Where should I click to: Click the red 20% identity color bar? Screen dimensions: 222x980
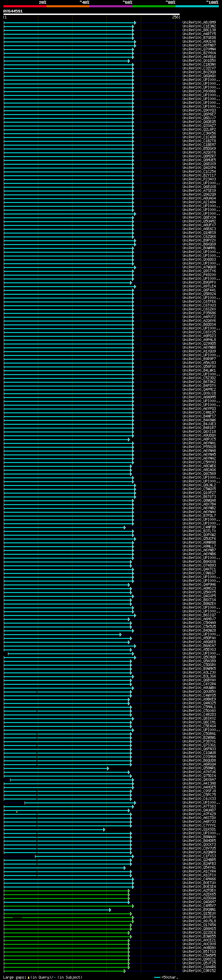coord(25,6)
